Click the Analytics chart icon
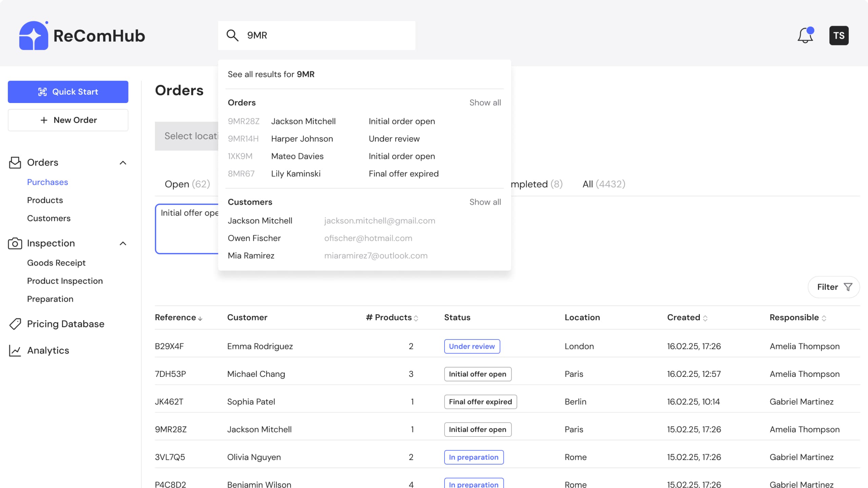This screenshot has height=488, width=868. coord(15,350)
